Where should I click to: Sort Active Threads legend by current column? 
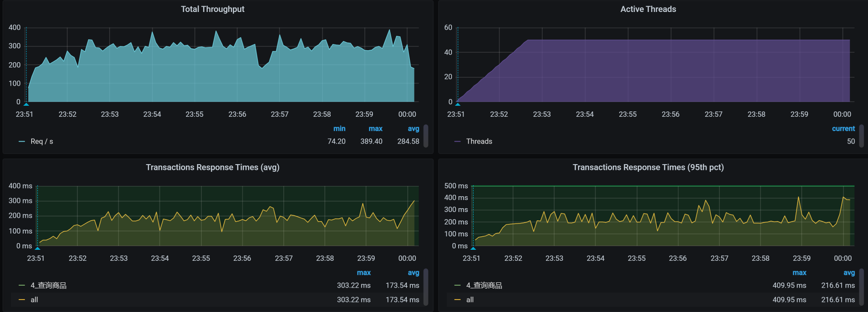[843, 129]
